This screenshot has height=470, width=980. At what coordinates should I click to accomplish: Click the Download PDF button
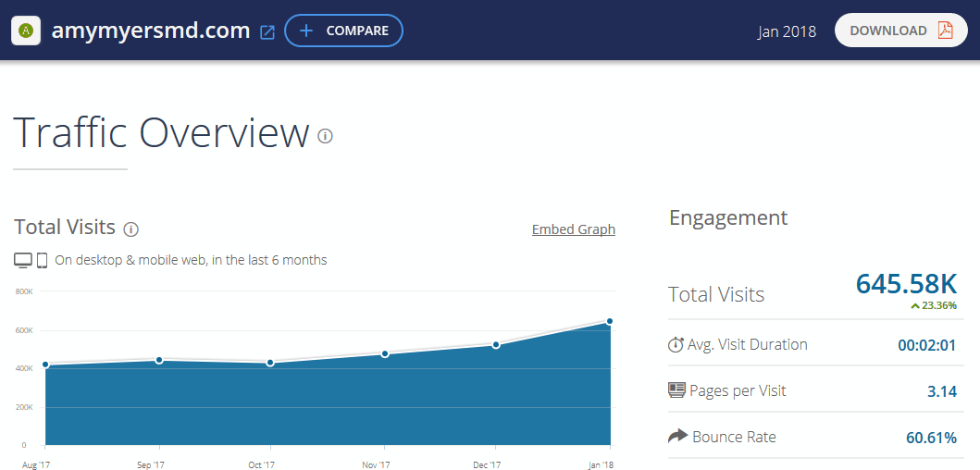(901, 30)
